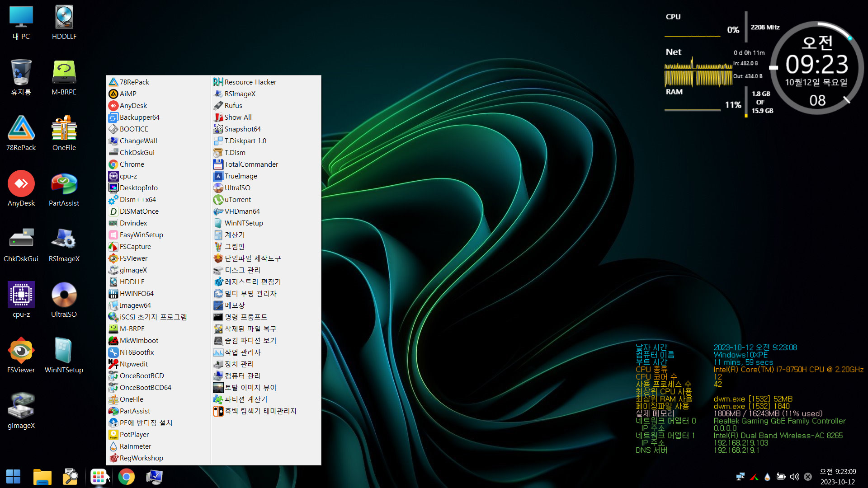Image resolution: width=868 pixels, height=488 pixels.
Task: Choose HWiNFO64 in the menu
Action: coord(158,293)
